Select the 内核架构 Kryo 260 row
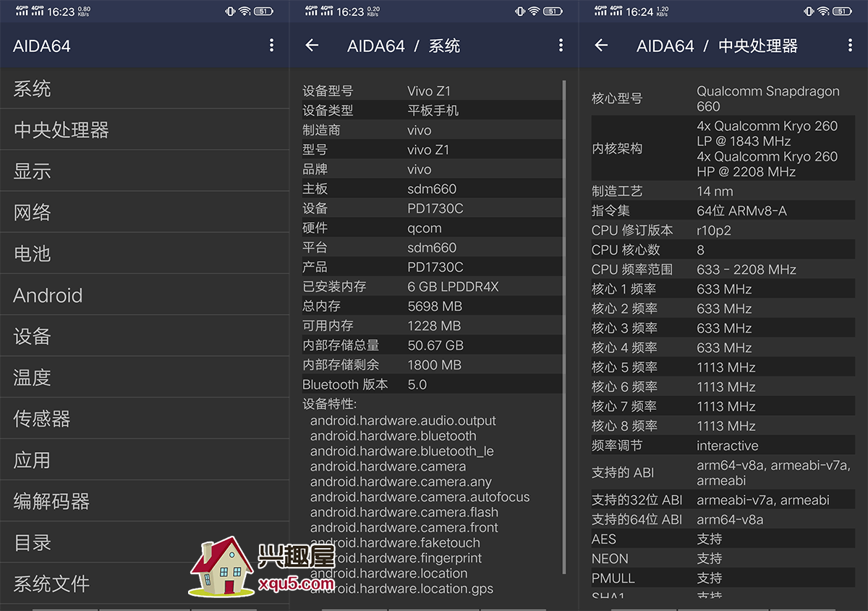The image size is (868, 611). (x=723, y=148)
